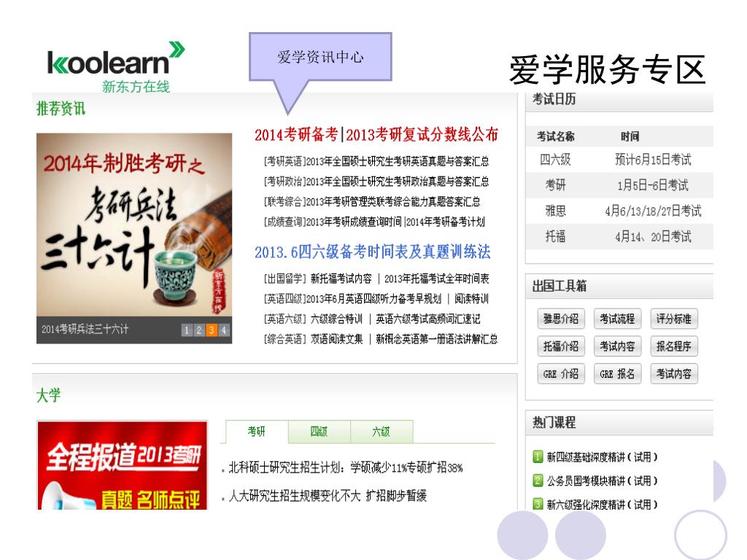This screenshot has height=560, width=747.
Task: Click the GRE 介绍 button
Action: (x=561, y=374)
